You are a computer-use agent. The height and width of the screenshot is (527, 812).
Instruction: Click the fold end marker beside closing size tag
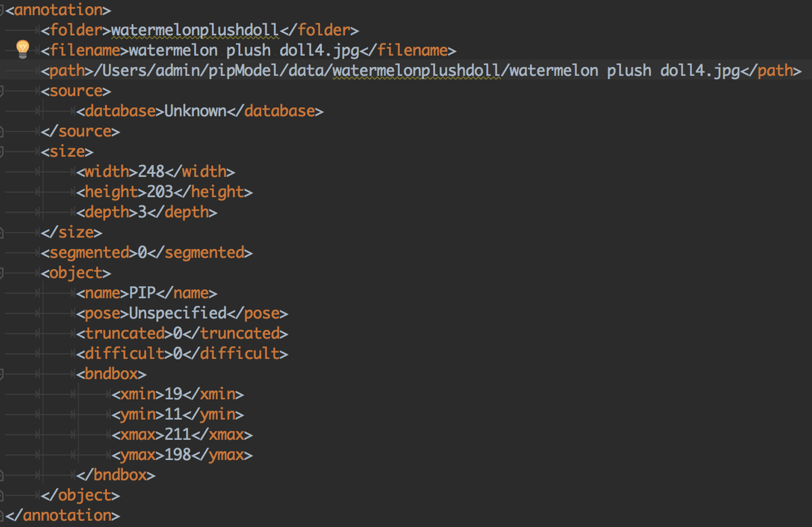tap(2, 232)
